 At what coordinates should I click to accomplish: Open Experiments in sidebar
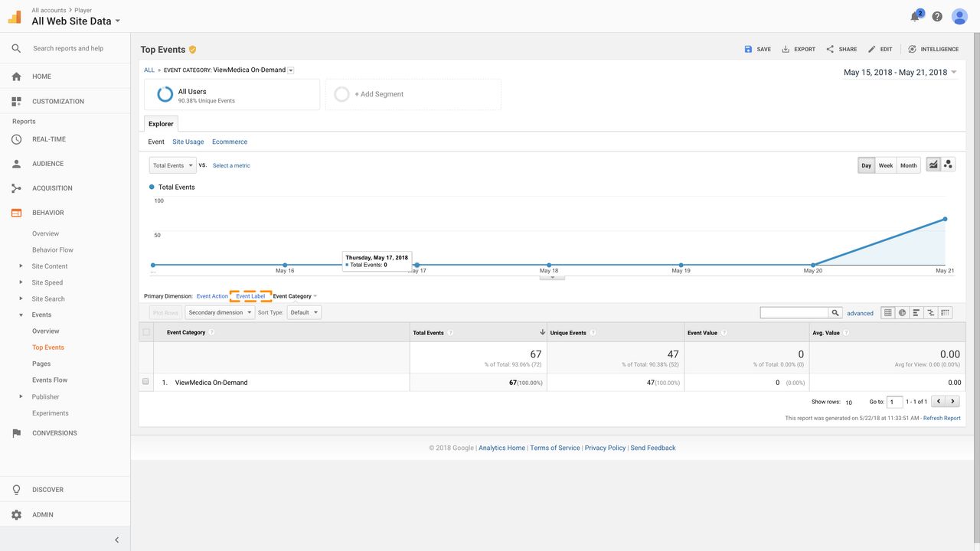[x=51, y=413]
